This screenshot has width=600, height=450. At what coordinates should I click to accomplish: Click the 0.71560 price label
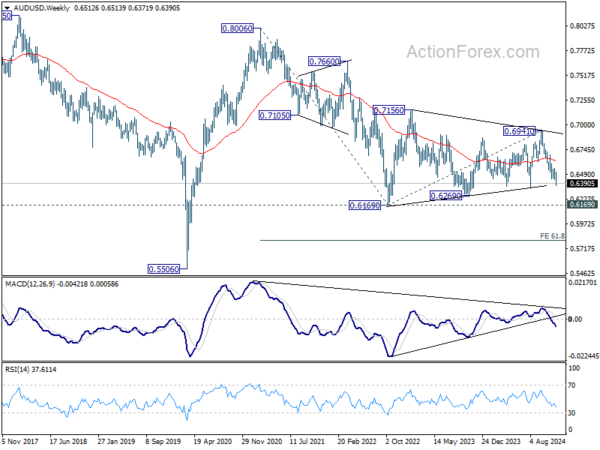click(x=388, y=110)
